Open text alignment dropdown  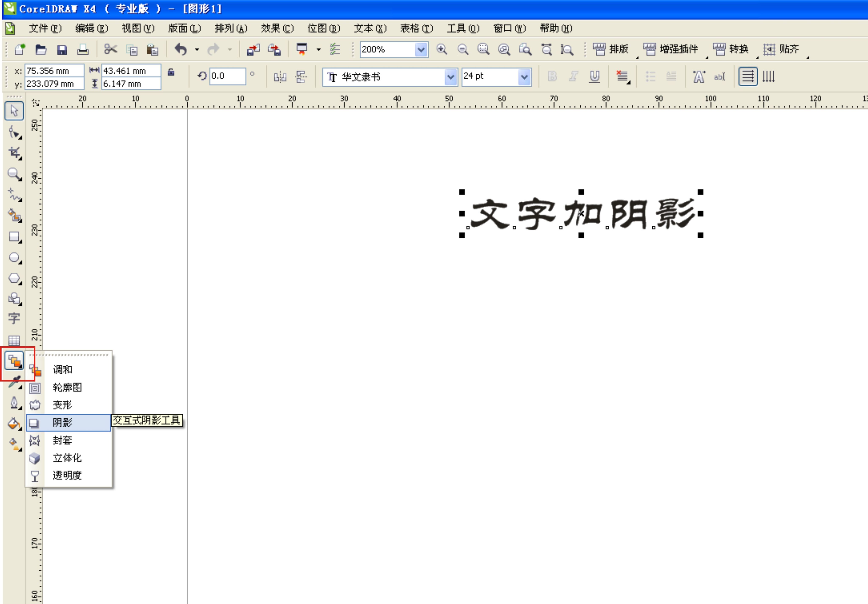(x=623, y=77)
